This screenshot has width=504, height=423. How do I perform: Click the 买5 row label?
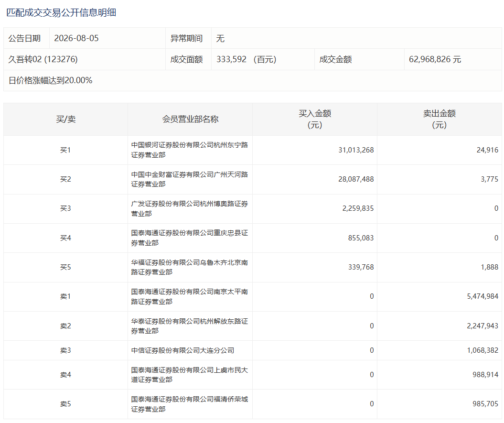pyautogui.click(x=65, y=267)
